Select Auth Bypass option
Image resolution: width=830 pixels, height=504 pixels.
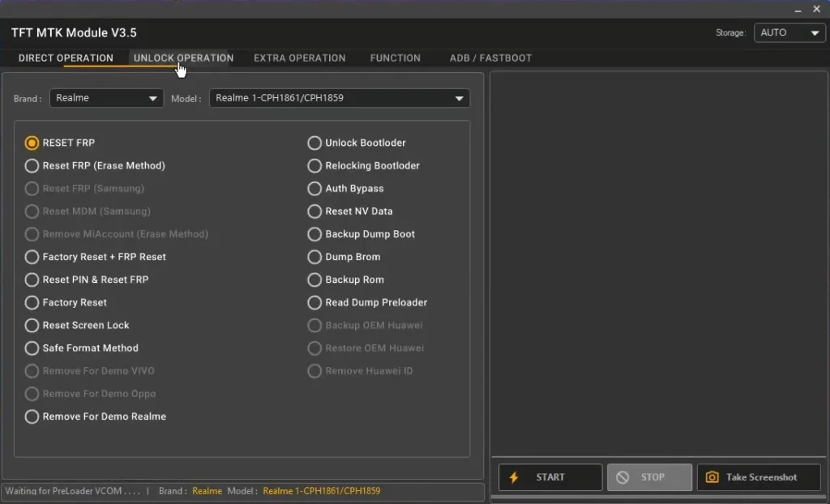(x=314, y=188)
